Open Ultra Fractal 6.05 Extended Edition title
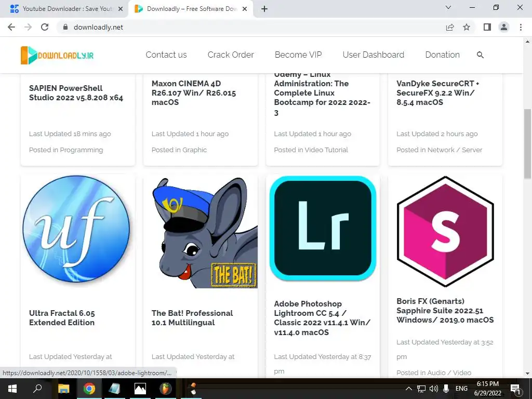Viewport: 532px width, 399px height. (62, 318)
